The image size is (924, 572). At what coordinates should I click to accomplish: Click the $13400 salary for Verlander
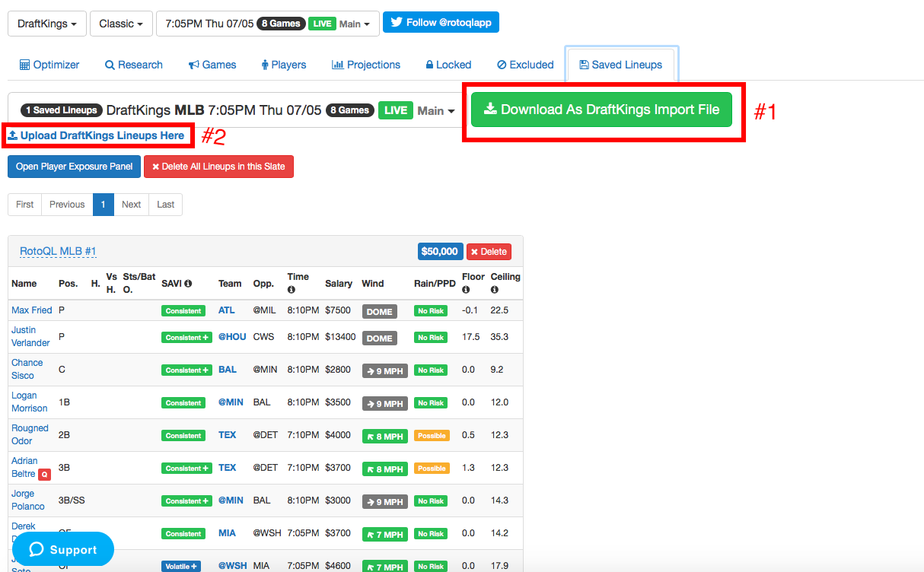point(340,336)
